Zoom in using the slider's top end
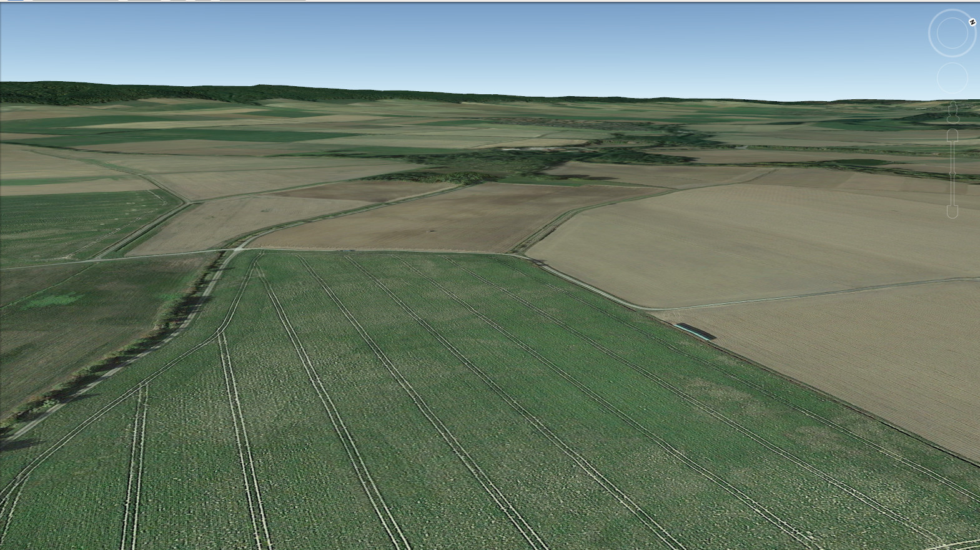This screenshot has height=550, width=980. tap(953, 135)
